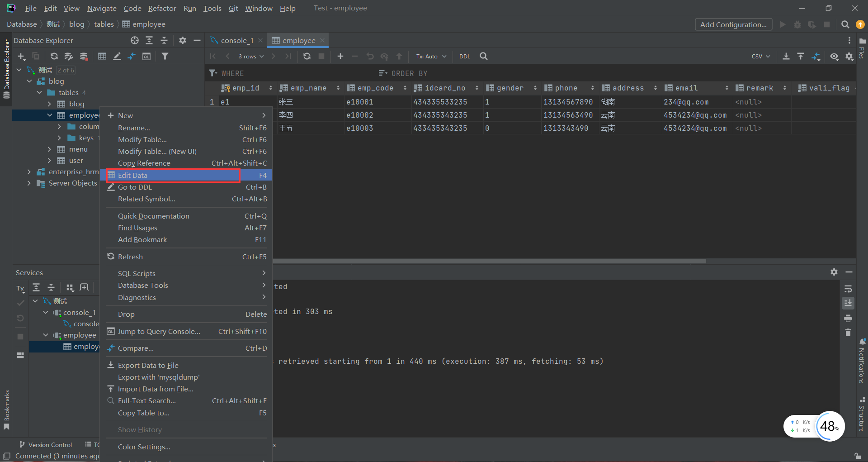868x462 pixels.
Task: Refresh the Database Explorer tree
Action: point(54,56)
